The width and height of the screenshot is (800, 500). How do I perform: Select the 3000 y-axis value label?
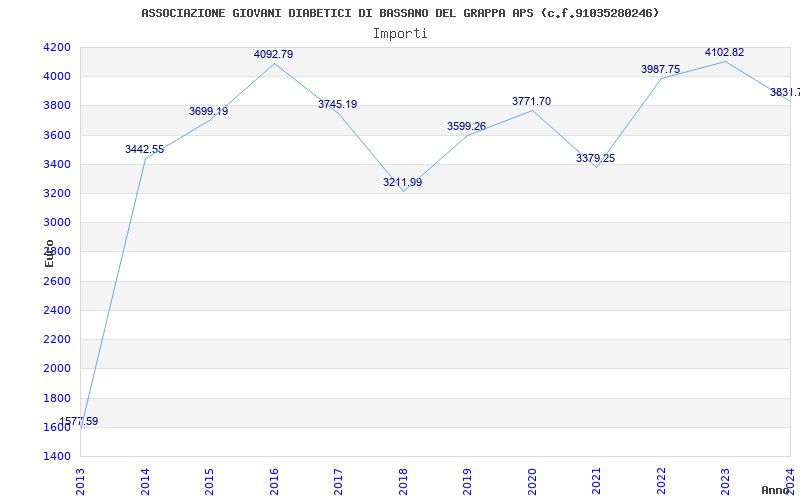tap(57, 222)
